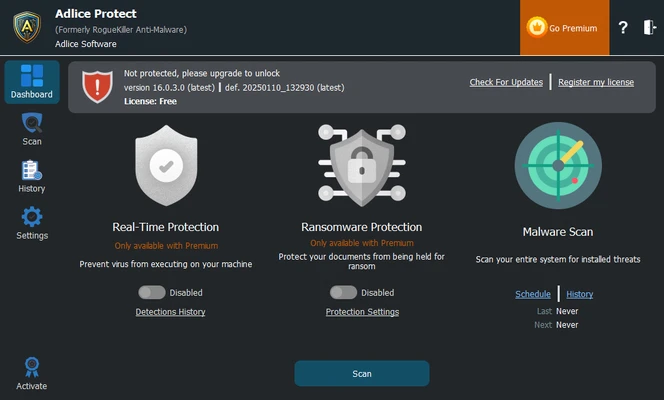Click Register my license link
This screenshot has height=400, width=664.
[596, 82]
